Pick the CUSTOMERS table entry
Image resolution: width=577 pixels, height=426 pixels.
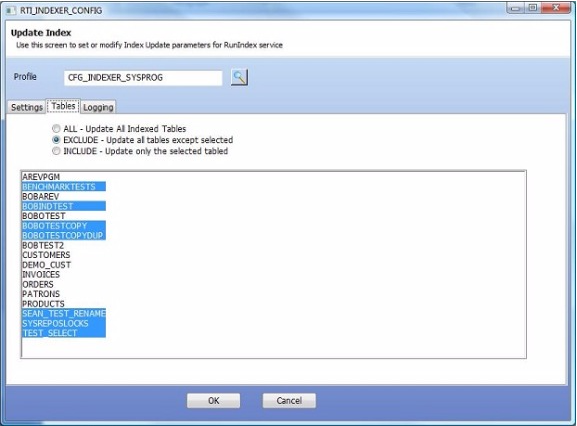click(x=46, y=255)
